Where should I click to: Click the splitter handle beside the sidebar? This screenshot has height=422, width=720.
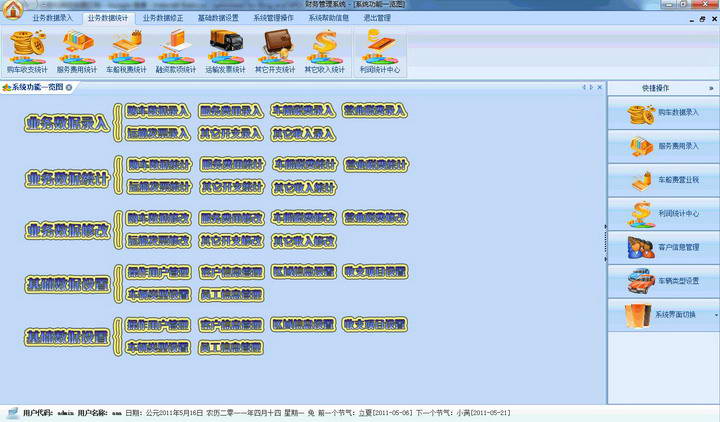click(x=606, y=228)
